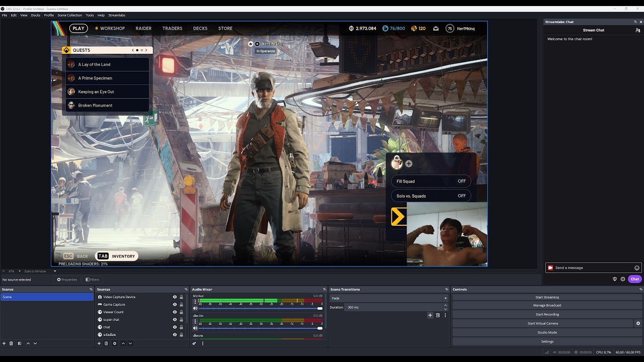
Task: Click the purple Chat send button
Action: pos(635,279)
